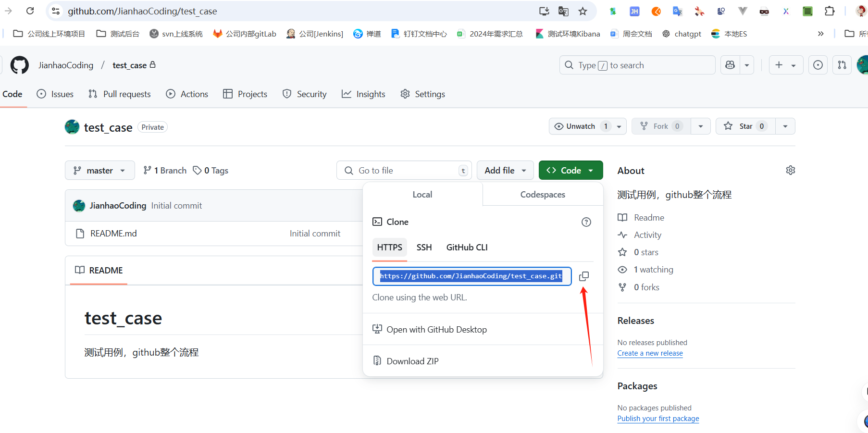Switch to Codespaces tab in Code popup

543,195
